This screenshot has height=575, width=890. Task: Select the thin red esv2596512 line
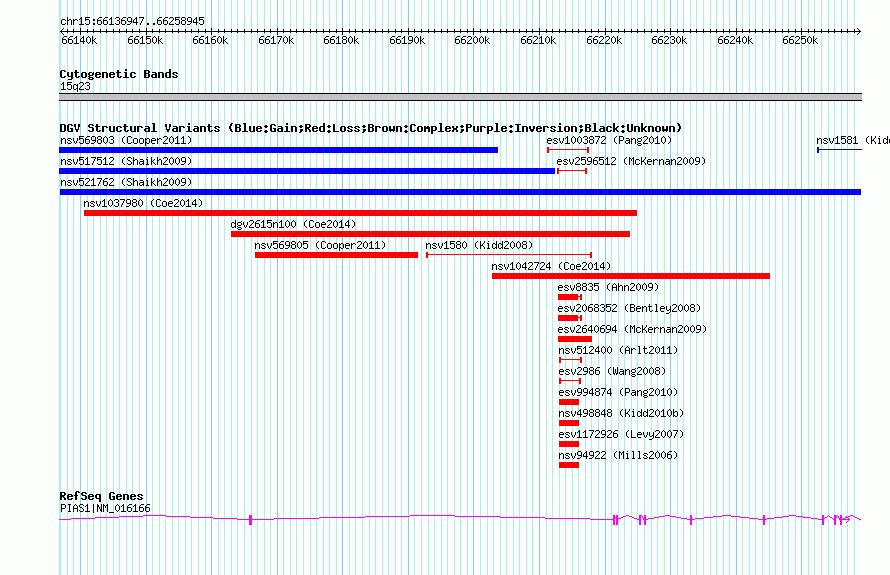point(572,171)
